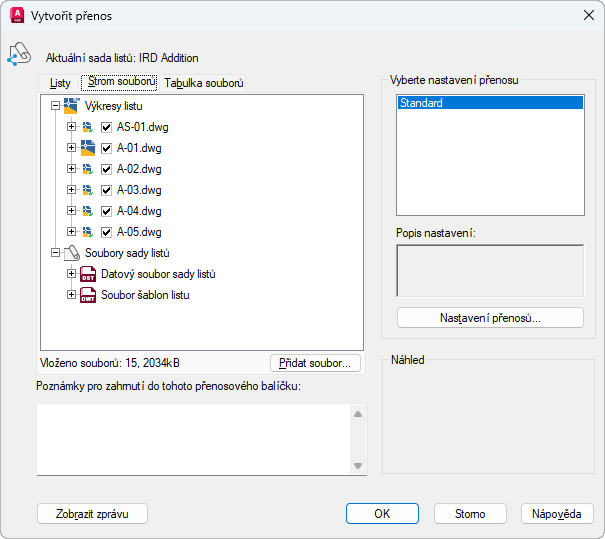The image size is (605, 539).
Task: Expand the A-02.dwg tree node
Action: point(71,169)
